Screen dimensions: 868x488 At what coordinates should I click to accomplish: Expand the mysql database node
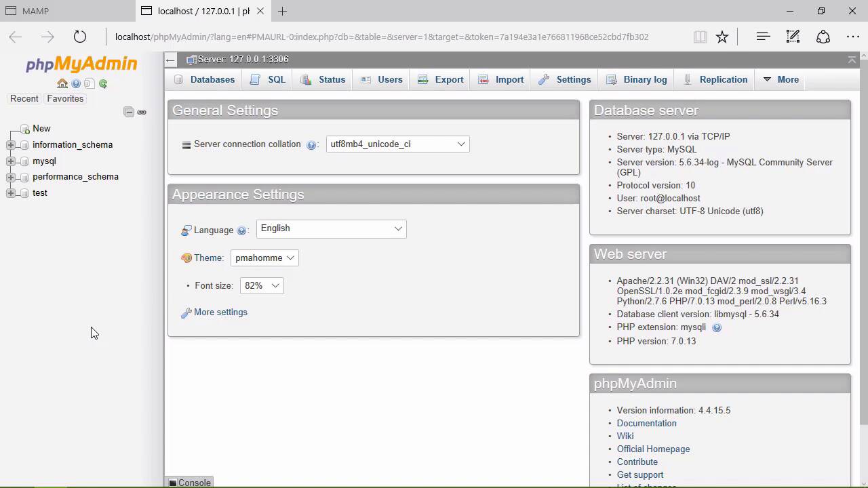[10, 161]
